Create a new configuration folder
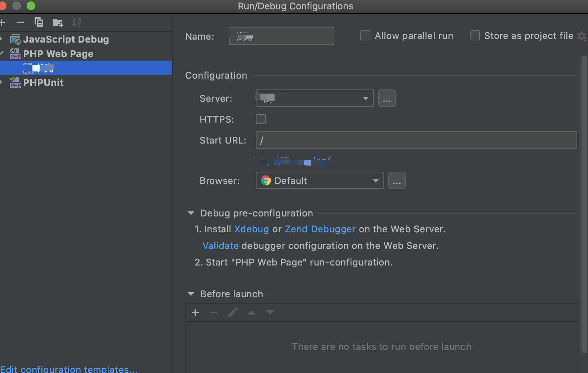 pos(58,23)
